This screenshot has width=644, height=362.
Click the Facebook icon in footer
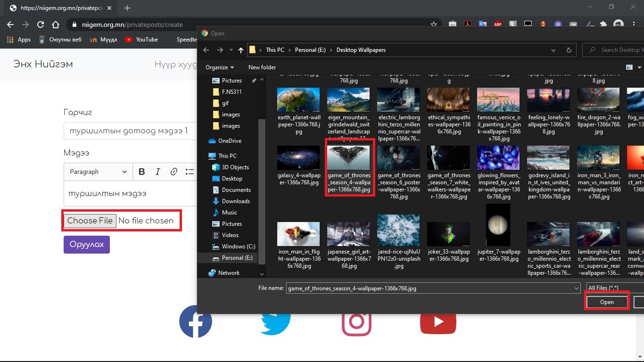click(x=195, y=321)
